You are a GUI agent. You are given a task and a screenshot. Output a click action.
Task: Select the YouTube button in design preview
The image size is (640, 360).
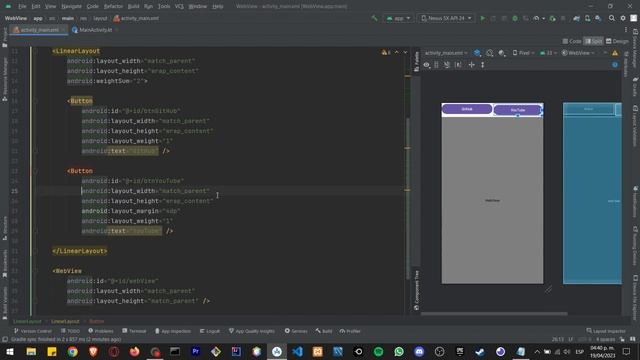(518, 110)
